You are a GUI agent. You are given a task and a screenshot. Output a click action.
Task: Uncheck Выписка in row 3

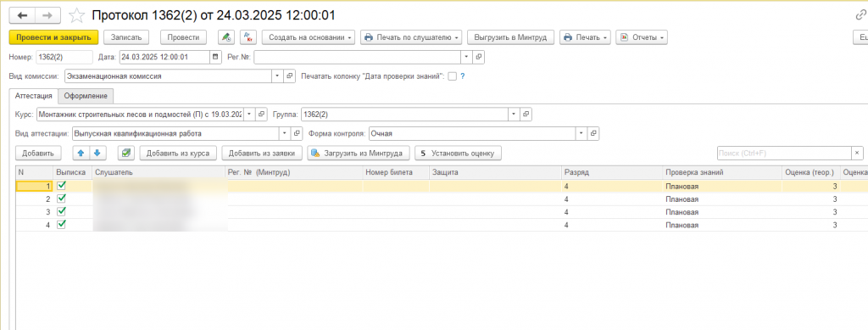point(61,211)
